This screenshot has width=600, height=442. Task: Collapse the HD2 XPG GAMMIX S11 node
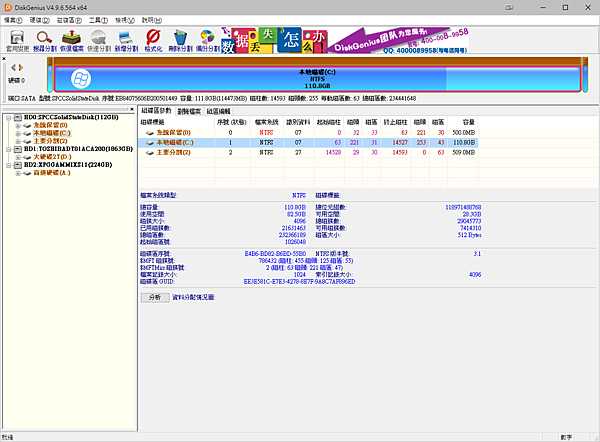(9, 166)
